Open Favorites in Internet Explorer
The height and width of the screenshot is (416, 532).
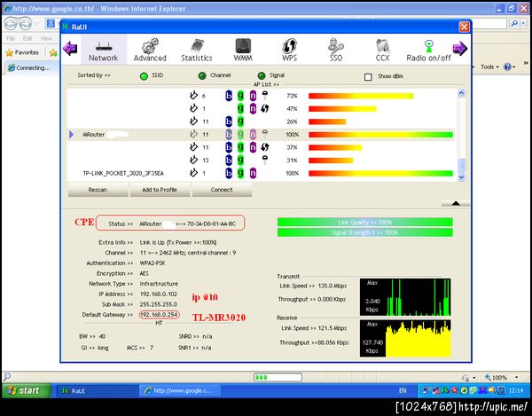tap(22, 52)
